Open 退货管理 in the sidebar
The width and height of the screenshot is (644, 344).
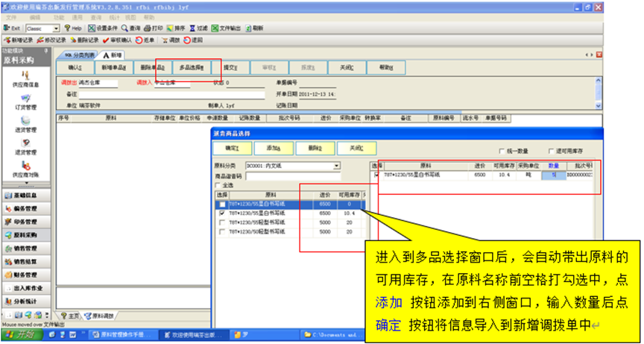point(25,147)
